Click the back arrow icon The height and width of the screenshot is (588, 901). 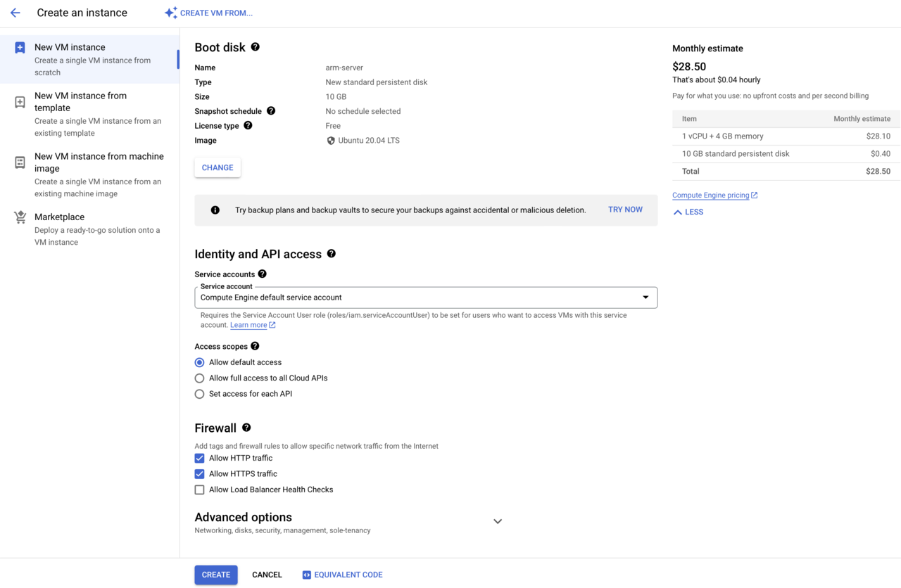point(15,13)
